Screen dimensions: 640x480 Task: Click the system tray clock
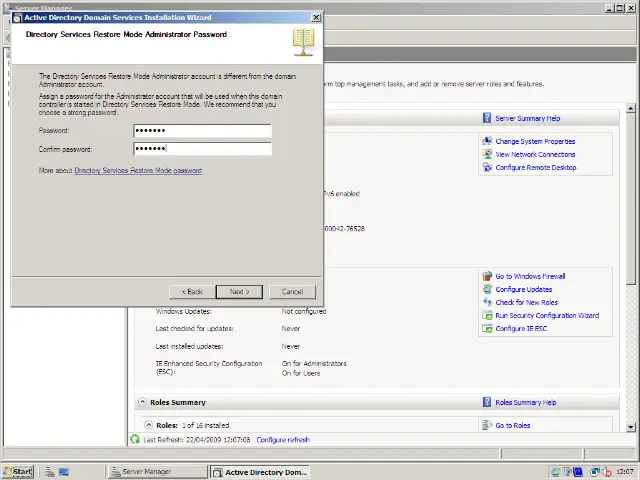point(625,472)
